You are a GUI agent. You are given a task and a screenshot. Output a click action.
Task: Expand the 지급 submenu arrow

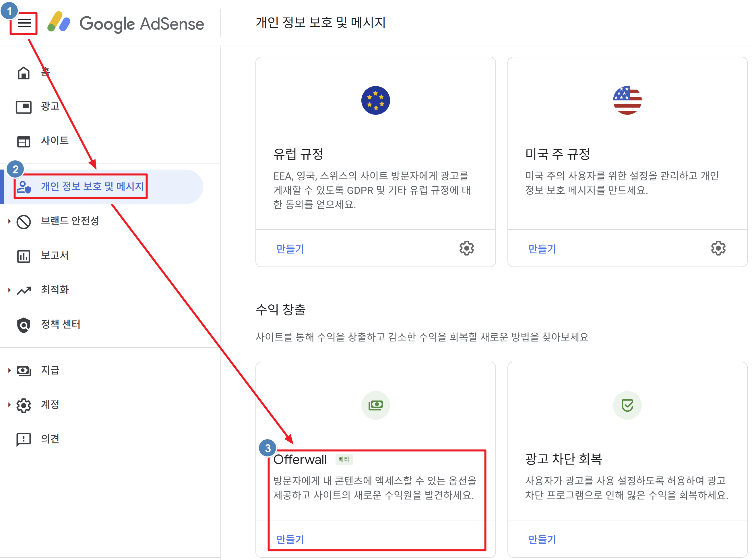(9, 370)
